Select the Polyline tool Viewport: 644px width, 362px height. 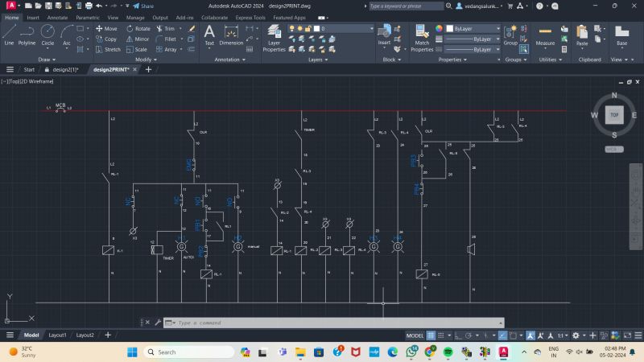[x=27, y=35]
